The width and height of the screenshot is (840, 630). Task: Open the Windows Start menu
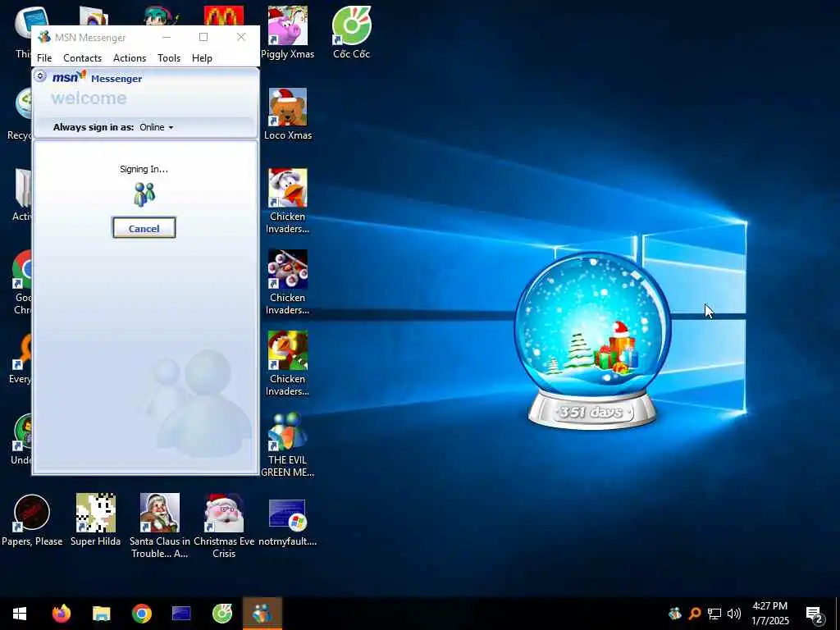point(20,614)
